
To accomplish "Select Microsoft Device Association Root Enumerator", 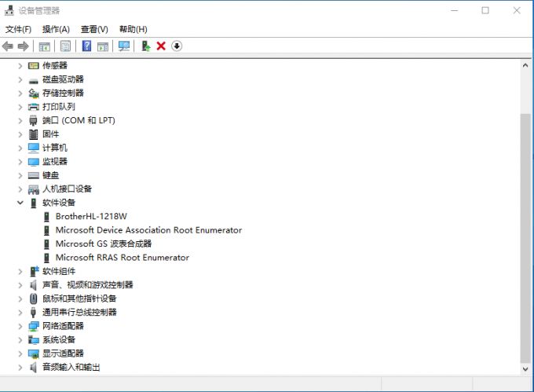I will point(149,230).
